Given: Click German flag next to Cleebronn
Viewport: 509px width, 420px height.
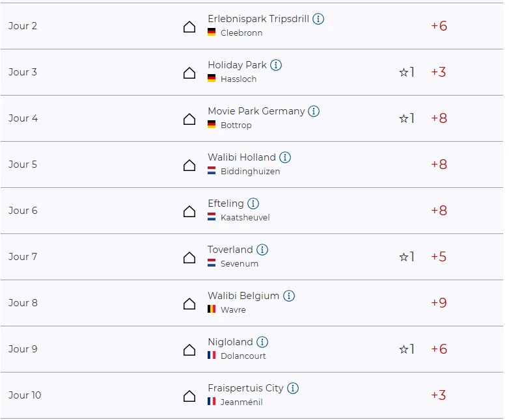Looking at the screenshot, I should pyautogui.click(x=212, y=33).
